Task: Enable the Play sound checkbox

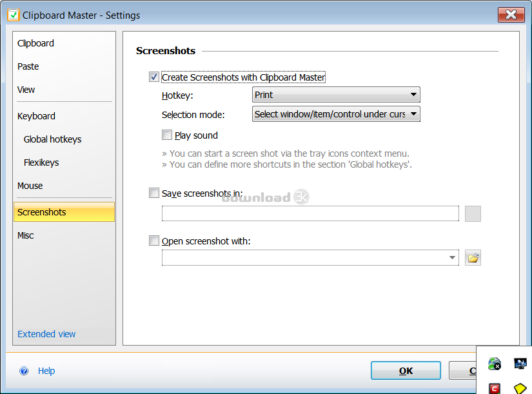Action: point(167,135)
